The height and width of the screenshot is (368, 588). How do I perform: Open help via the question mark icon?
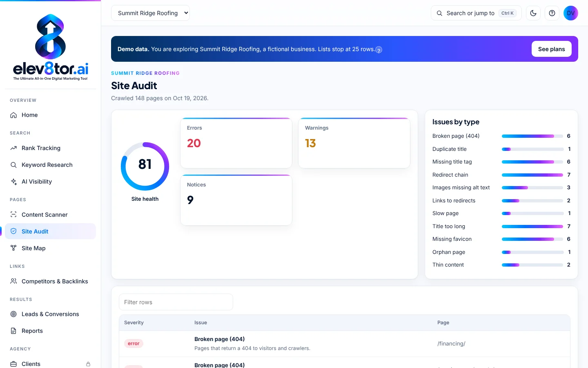552,13
